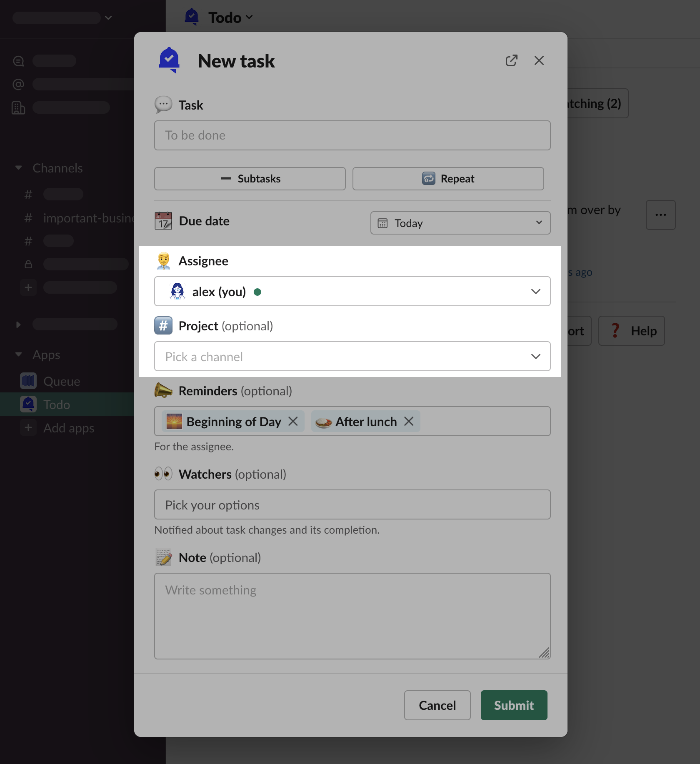
Task: Collapse the Apps section in sidebar
Action: coord(18,355)
